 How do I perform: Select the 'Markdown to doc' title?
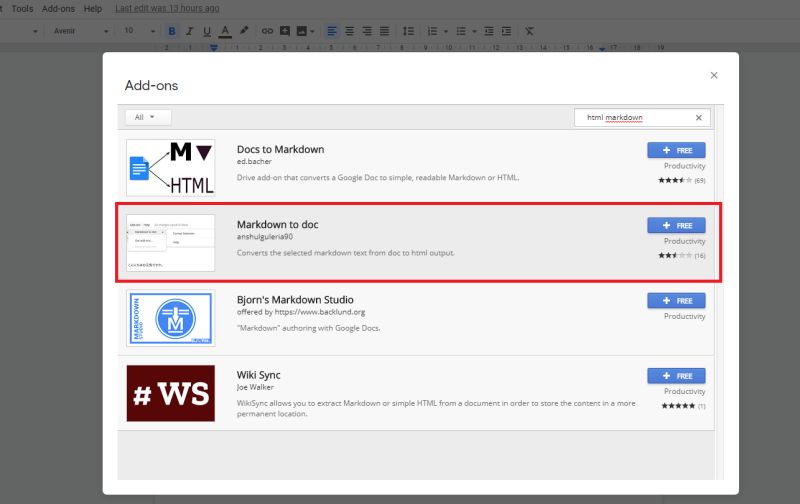(277, 224)
